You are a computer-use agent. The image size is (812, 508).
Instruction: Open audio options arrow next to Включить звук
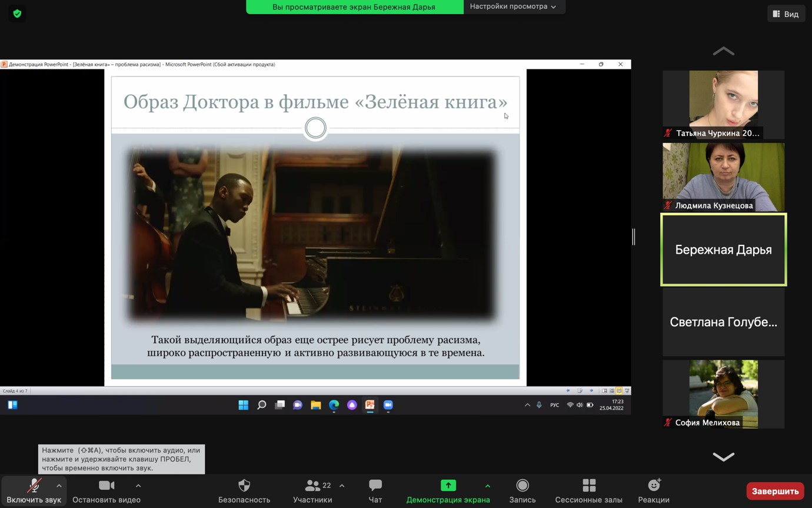point(59,486)
